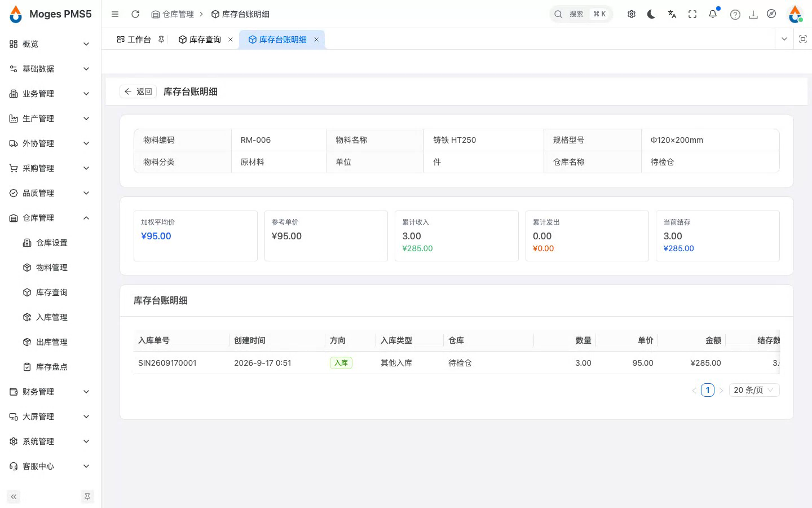Maximize content area with the frame icon
This screenshot has width=812, height=508.
pyautogui.click(x=803, y=39)
